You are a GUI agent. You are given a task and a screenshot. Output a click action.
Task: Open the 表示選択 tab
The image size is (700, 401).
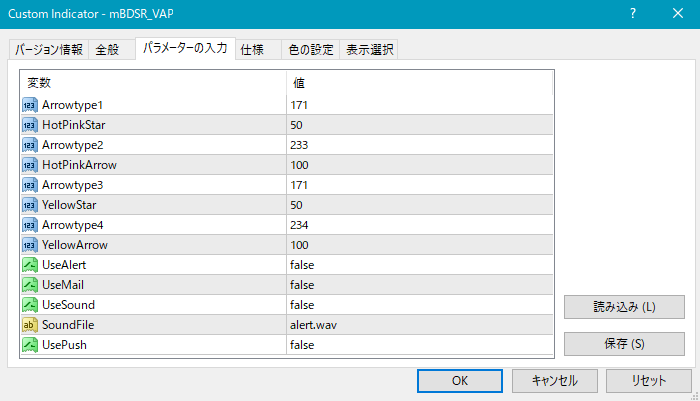(370, 50)
